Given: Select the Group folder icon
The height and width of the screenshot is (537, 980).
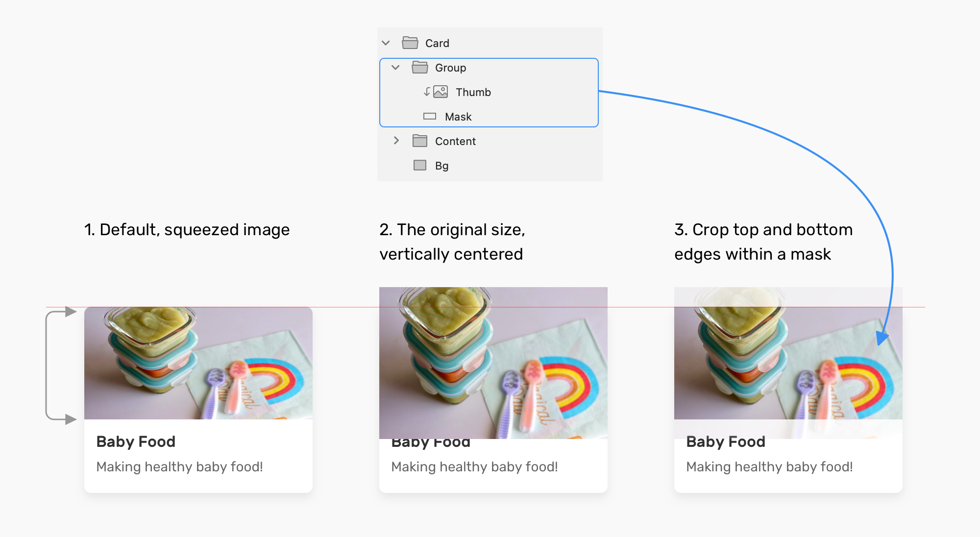Looking at the screenshot, I should tap(420, 68).
